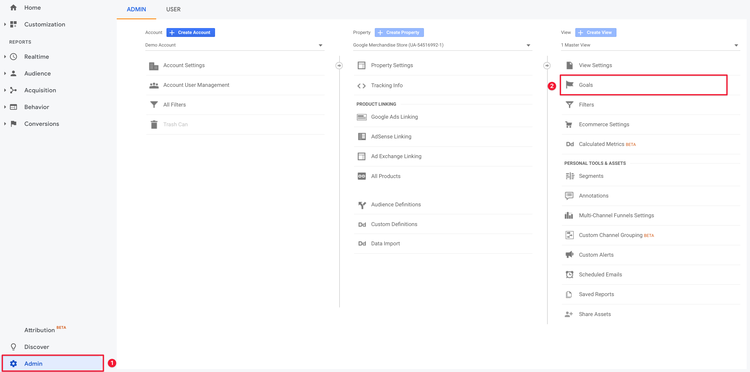Click the Share Assets person-plus icon
Viewport: 750px width, 372px height.
[569, 314]
